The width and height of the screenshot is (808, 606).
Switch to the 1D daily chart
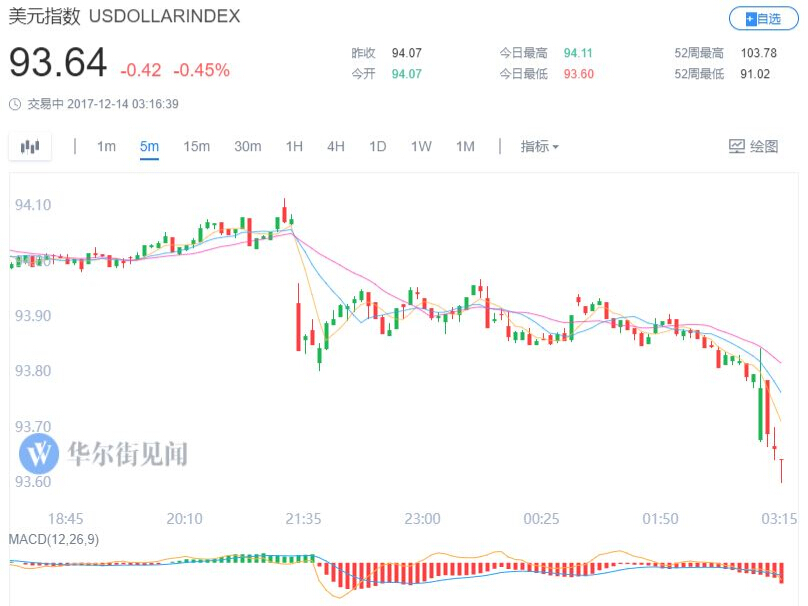377,147
